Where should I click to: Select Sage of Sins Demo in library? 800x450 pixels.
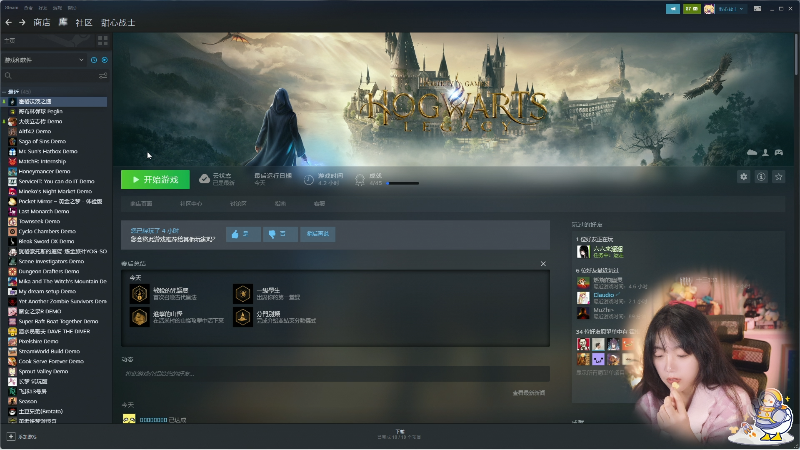(x=42, y=141)
